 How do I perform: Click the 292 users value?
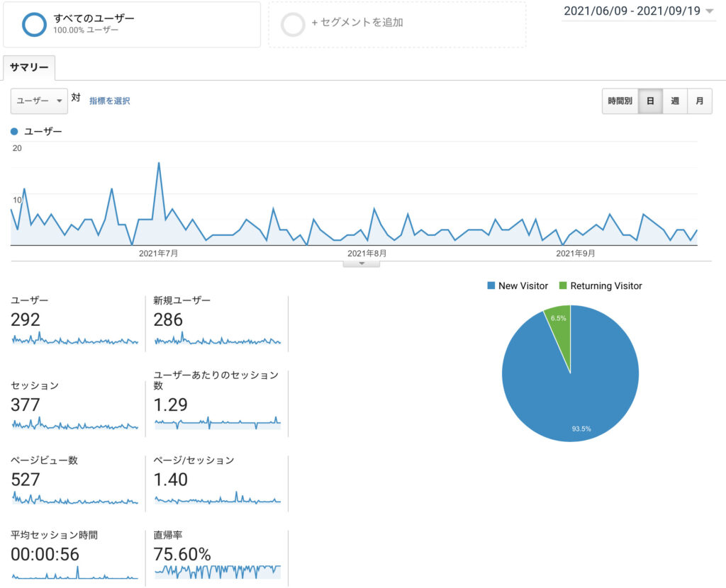pyautogui.click(x=26, y=320)
